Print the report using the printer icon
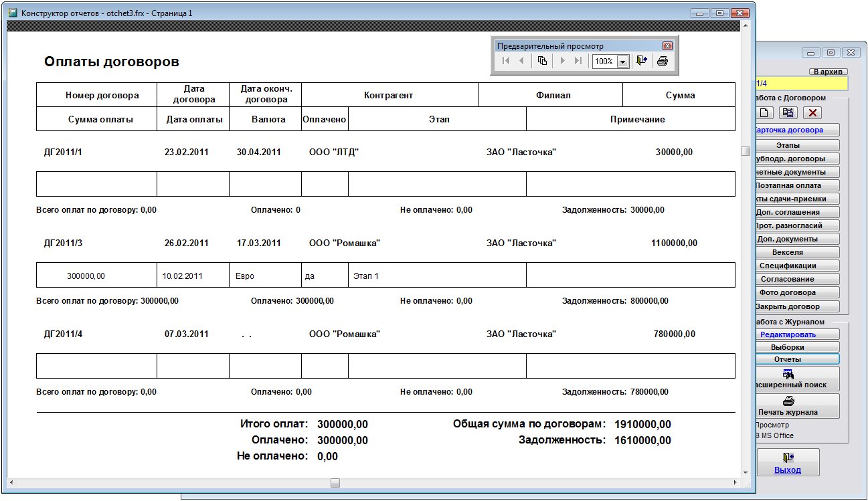 (662, 61)
